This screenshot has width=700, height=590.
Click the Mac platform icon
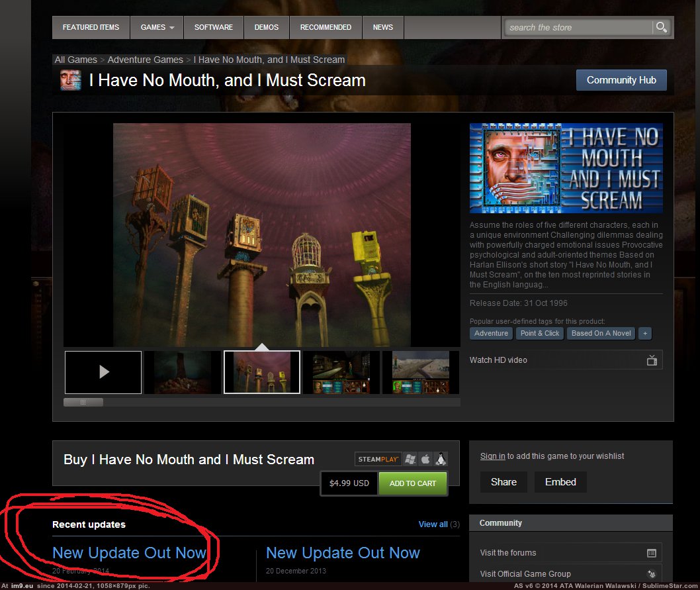click(x=425, y=459)
